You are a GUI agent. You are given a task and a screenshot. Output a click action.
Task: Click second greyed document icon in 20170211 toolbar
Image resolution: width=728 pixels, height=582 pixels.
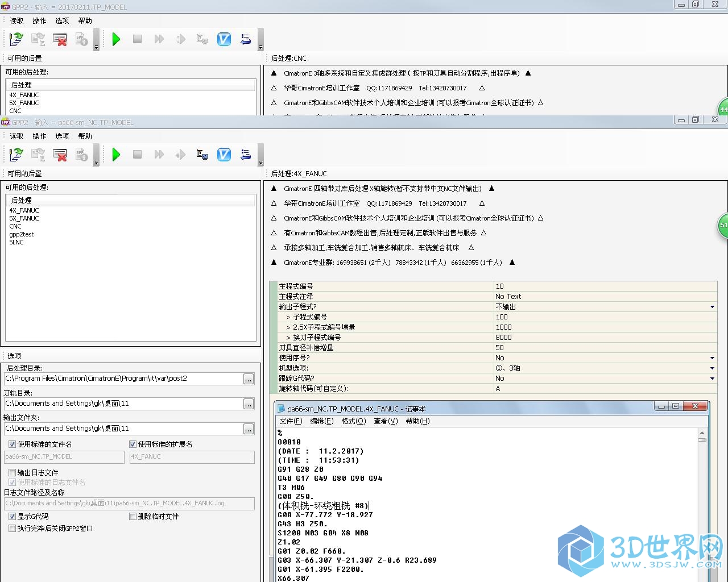point(38,39)
